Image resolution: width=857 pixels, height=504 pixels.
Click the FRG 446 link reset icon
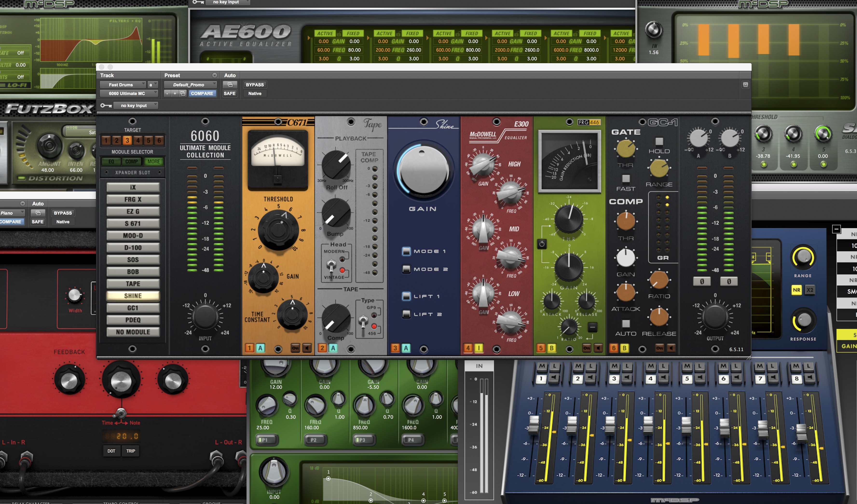542,244
